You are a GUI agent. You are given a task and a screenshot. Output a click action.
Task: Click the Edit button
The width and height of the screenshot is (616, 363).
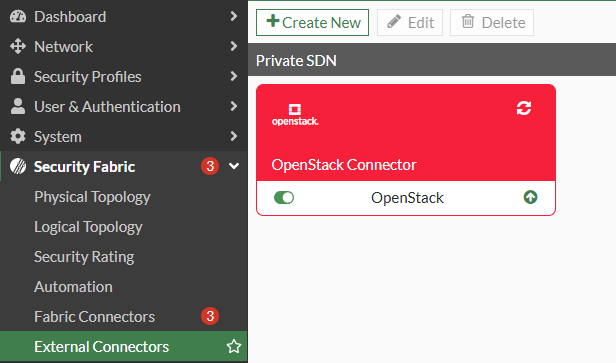click(410, 22)
